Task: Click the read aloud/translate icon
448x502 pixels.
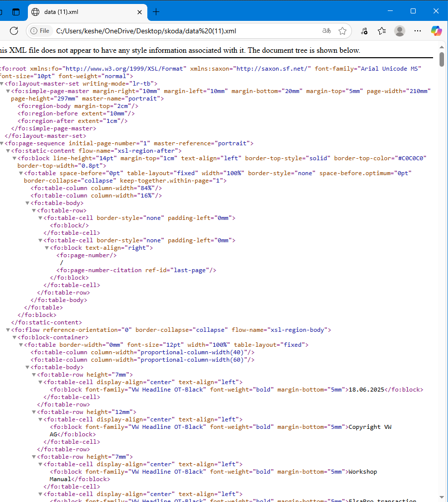Action: coord(327,31)
